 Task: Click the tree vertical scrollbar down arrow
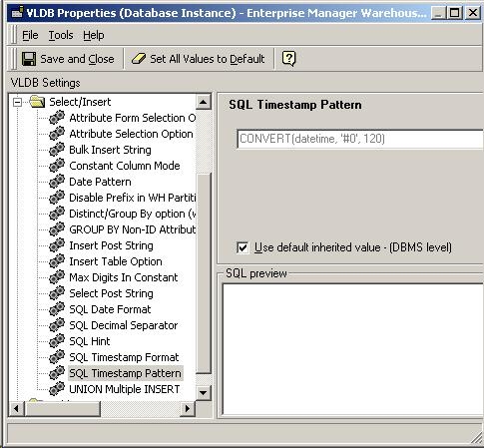tap(204, 393)
